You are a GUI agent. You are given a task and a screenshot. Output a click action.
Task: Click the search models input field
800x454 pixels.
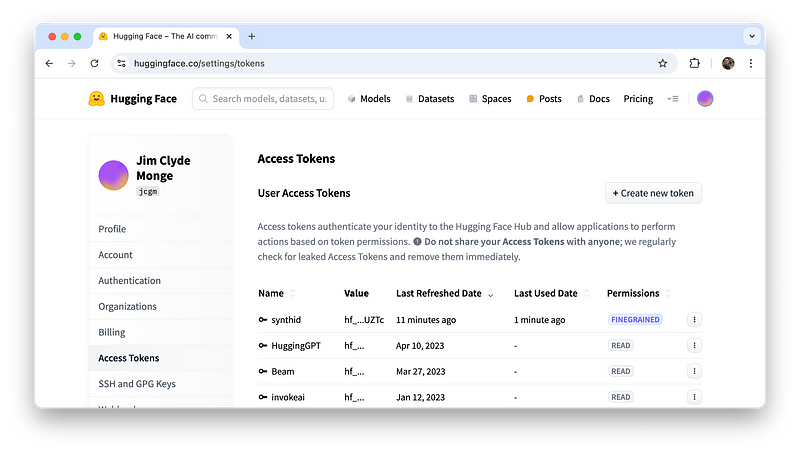263,98
